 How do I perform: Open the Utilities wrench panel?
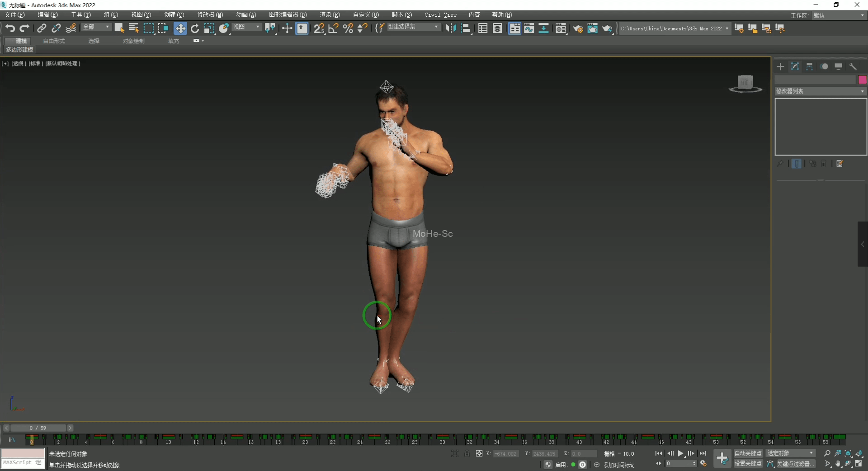click(853, 66)
